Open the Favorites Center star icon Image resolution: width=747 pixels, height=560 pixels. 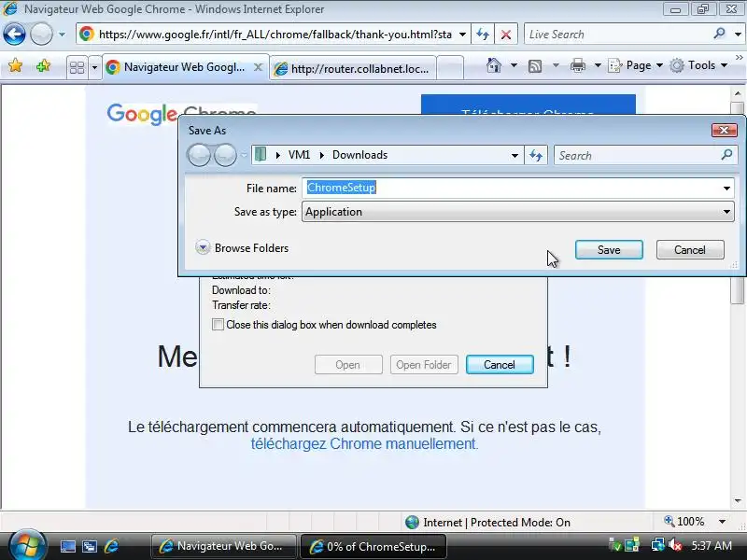click(15, 65)
